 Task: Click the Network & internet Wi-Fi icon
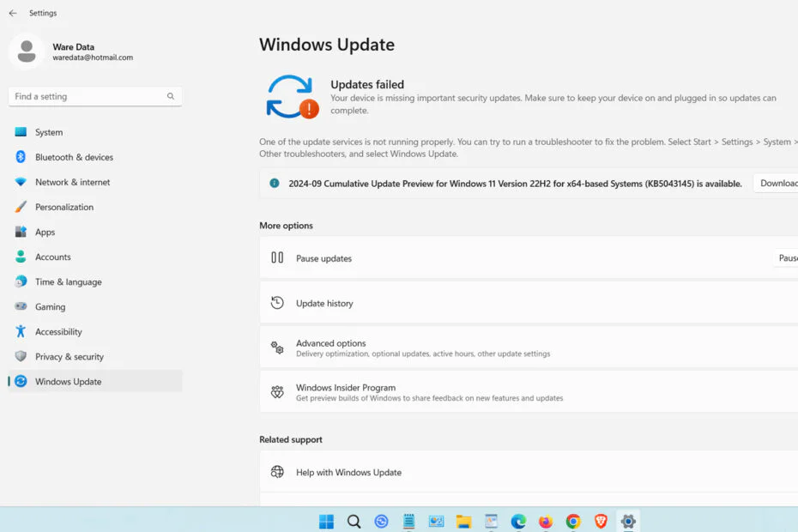pyautogui.click(x=21, y=182)
